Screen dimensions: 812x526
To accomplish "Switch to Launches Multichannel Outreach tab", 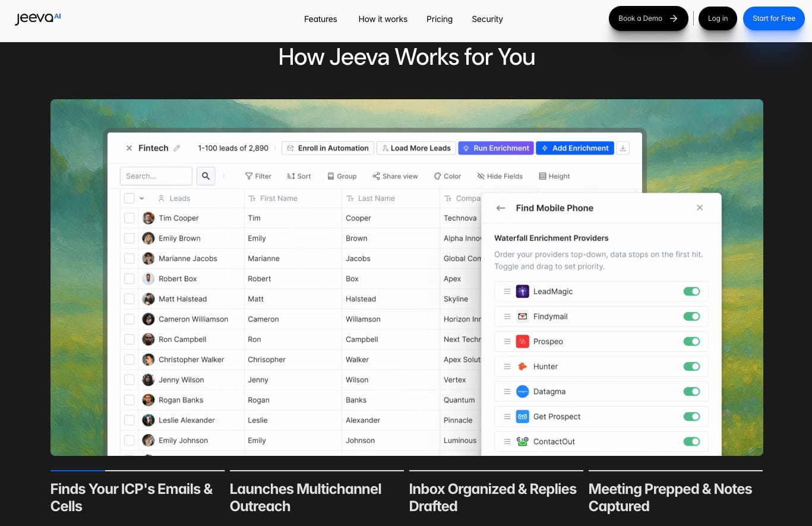I will point(305,497).
